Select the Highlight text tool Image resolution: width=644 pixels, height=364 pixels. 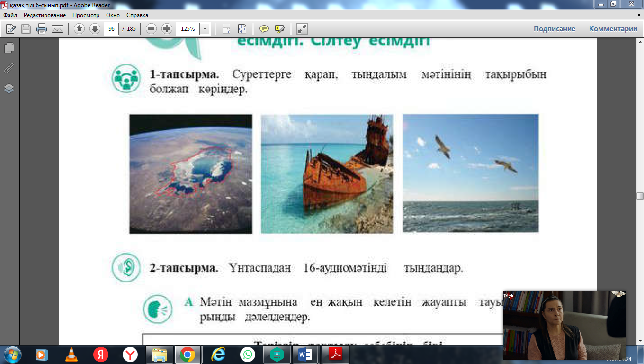click(x=279, y=29)
